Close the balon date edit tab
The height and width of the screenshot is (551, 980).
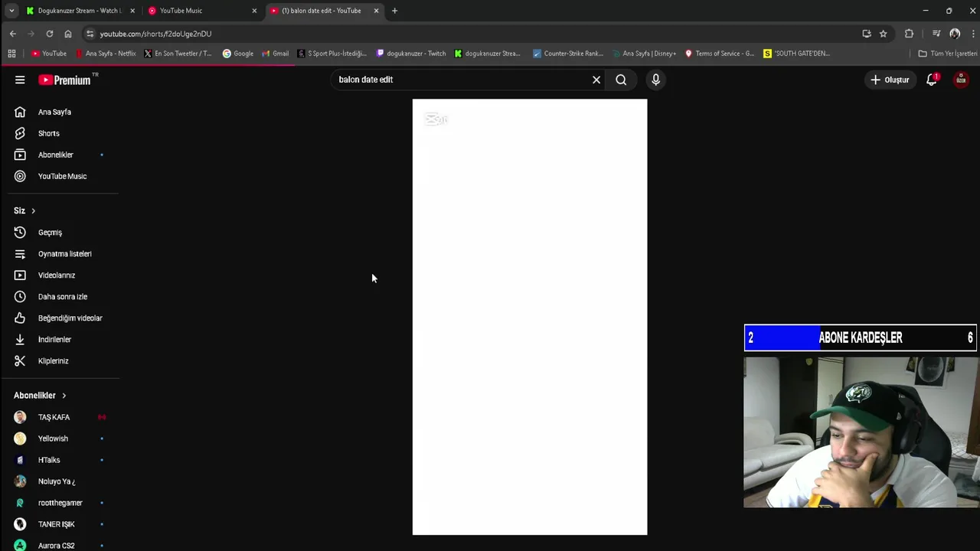[x=376, y=11]
